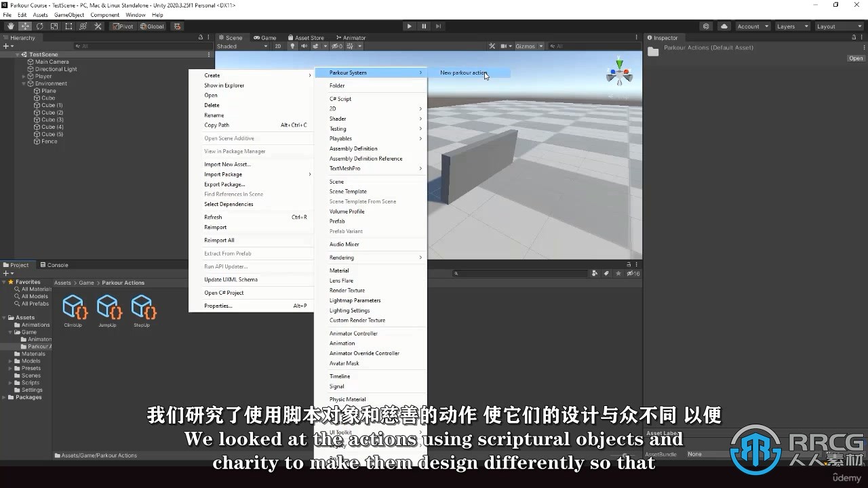Viewport: 868px width, 488px height.
Task: Open Cloud services icon
Action: tap(724, 26)
